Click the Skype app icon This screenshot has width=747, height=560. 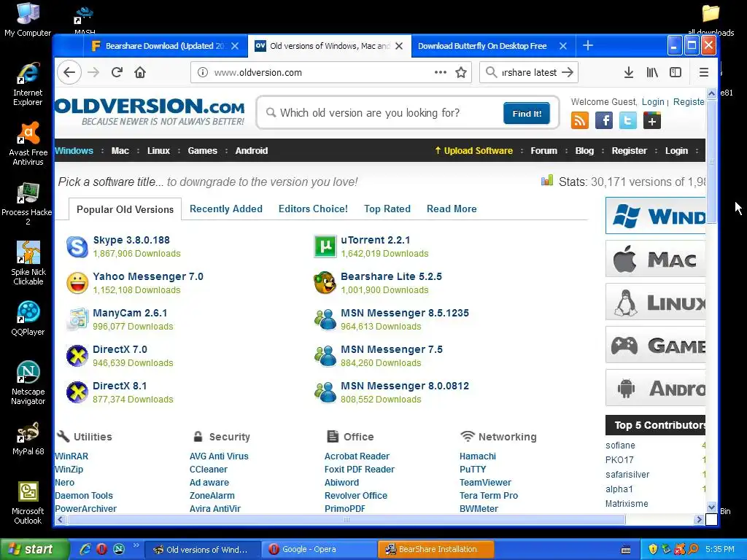[x=77, y=246]
